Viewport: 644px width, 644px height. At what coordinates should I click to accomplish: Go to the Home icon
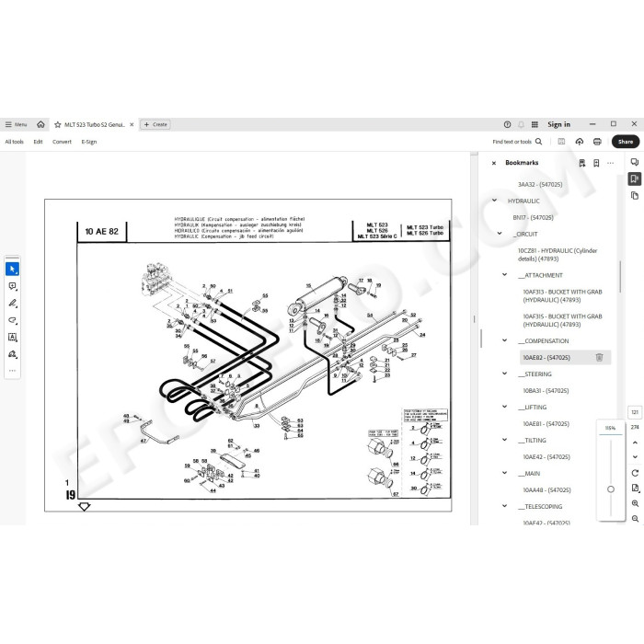point(40,124)
